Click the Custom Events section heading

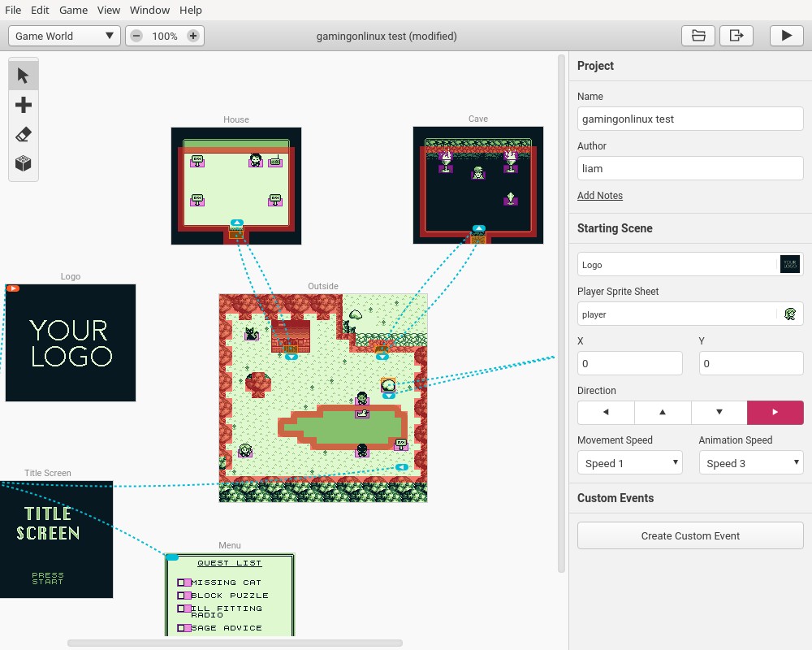pos(615,498)
